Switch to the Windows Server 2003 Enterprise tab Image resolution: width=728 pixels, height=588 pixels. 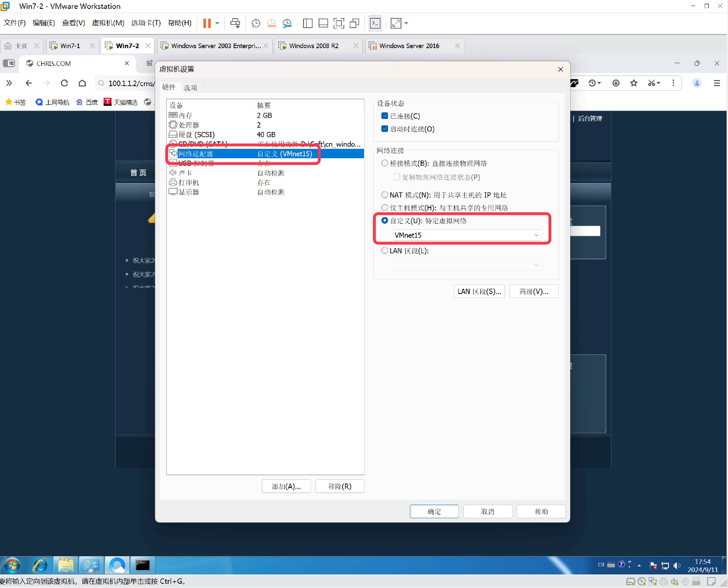click(x=216, y=45)
